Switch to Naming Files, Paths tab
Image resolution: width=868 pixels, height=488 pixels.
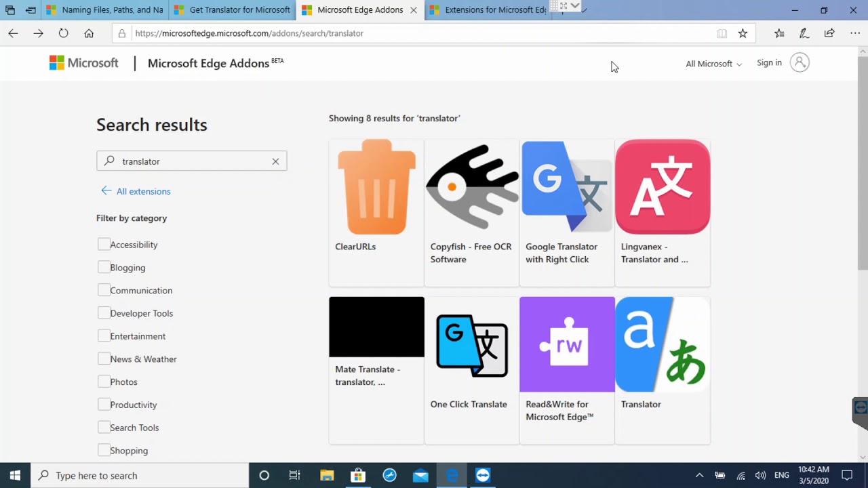pyautogui.click(x=105, y=10)
